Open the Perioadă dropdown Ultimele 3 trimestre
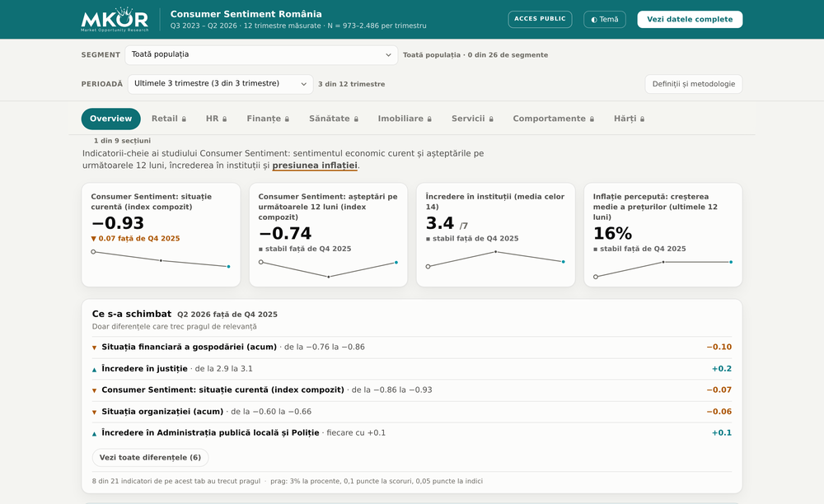 click(220, 84)
